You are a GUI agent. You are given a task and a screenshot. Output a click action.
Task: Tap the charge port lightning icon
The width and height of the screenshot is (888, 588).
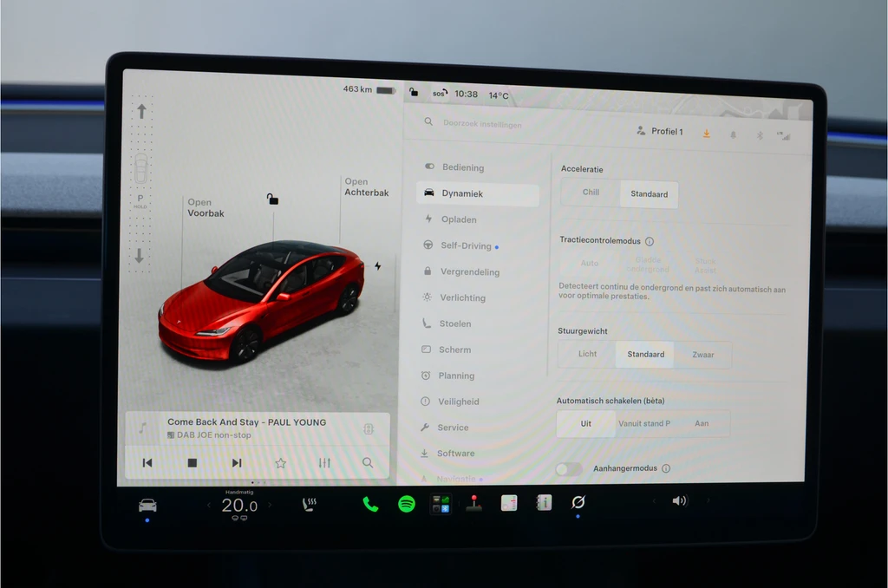(378, 265)
